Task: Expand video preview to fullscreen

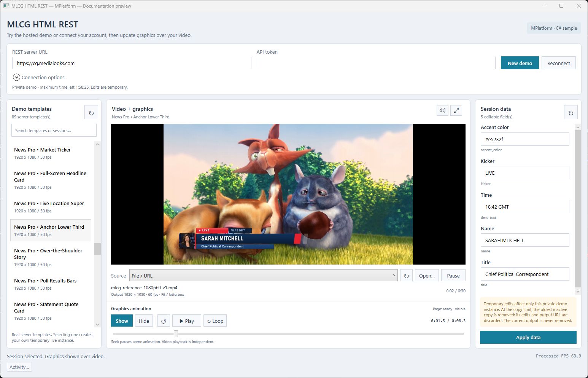Action: click(456, 110)
